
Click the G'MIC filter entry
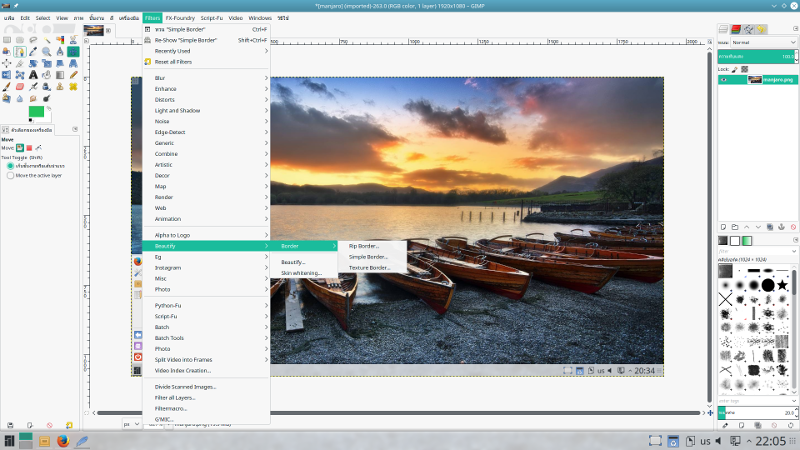coord(163,419)
